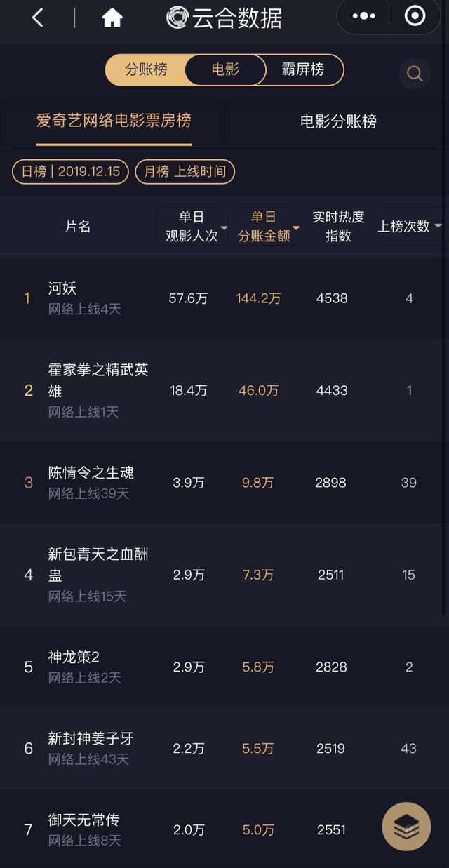This screenshot has height=868, width=449.
Task: Choose 日榜 2019.12.15 date filter
Action: coord(70,171)
